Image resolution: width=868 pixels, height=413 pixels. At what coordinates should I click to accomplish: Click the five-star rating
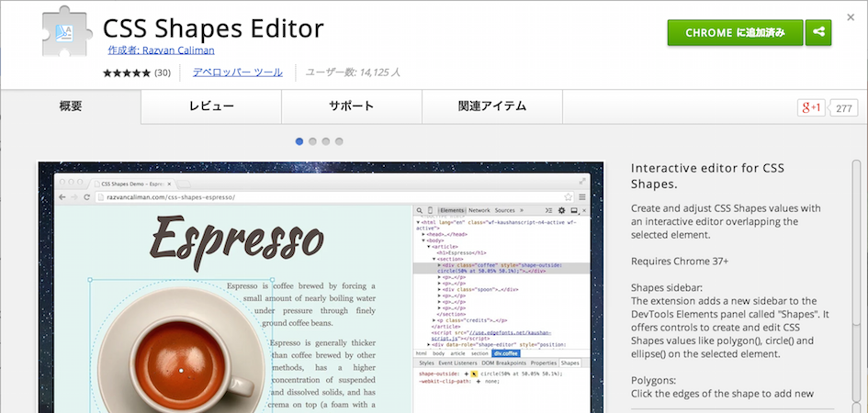pos(126,73)
